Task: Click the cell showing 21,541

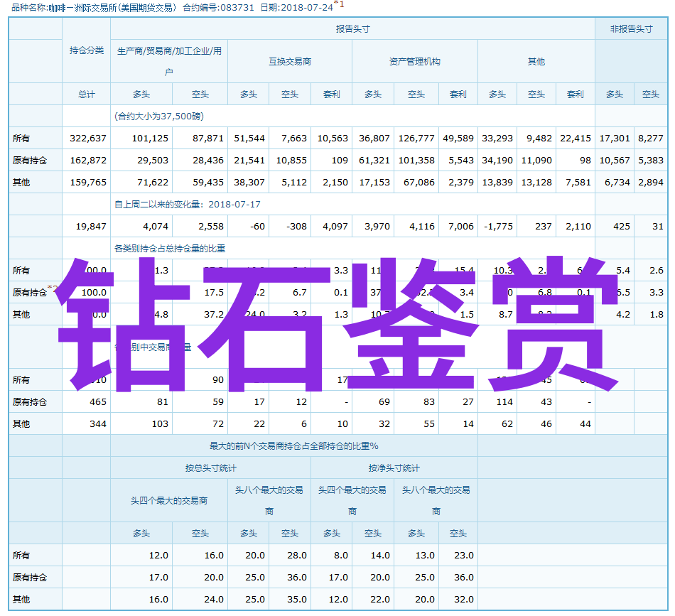Action: click(x=249, y=160)
